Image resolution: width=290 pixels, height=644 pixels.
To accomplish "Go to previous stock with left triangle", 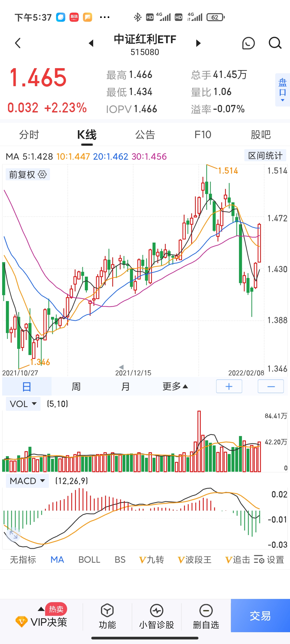I will coord(91,43).
